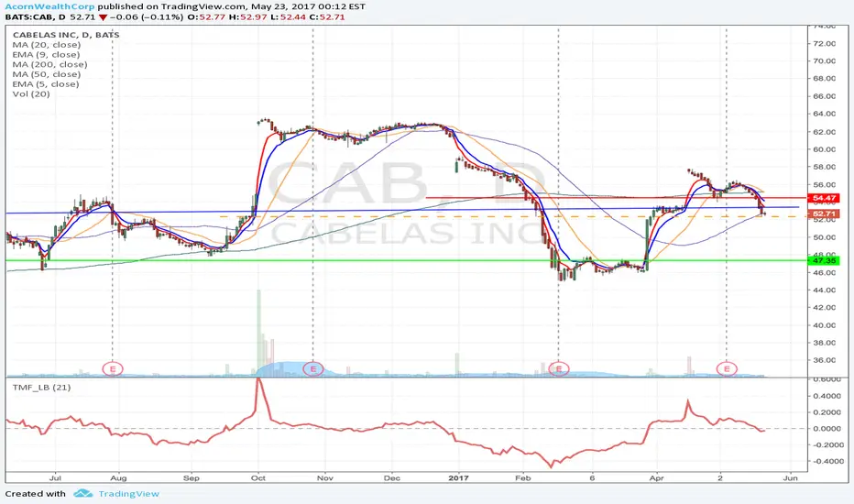Click the '2017' time axis label

click(458, 477)
